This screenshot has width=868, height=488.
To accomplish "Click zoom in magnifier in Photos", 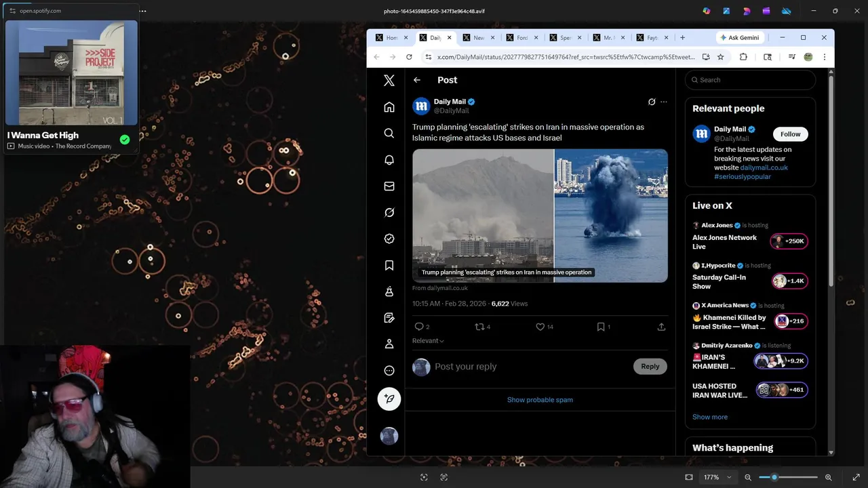I will pyautogui.click(x=828, y=477).
